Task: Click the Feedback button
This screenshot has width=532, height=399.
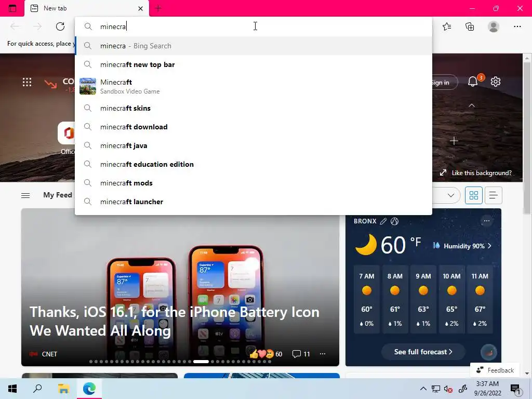Action: pos(495,370)
